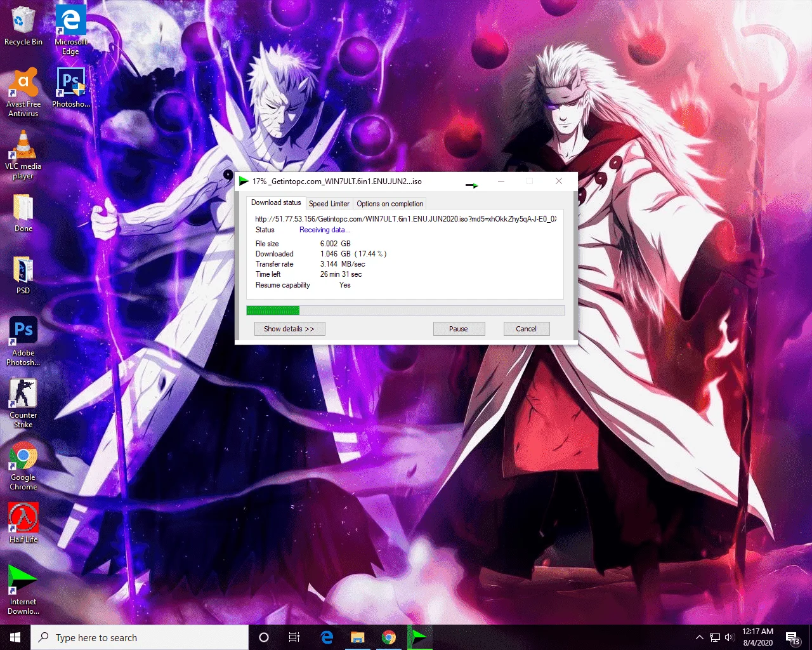Open File Explorer from the taskbar
This screenshot has width=812, height=650.
point(358,637)
